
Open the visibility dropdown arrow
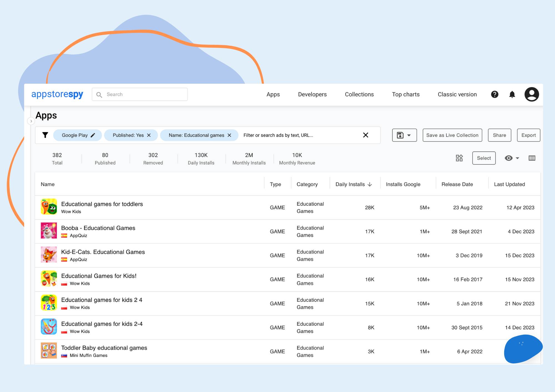[x=517, y=158]
